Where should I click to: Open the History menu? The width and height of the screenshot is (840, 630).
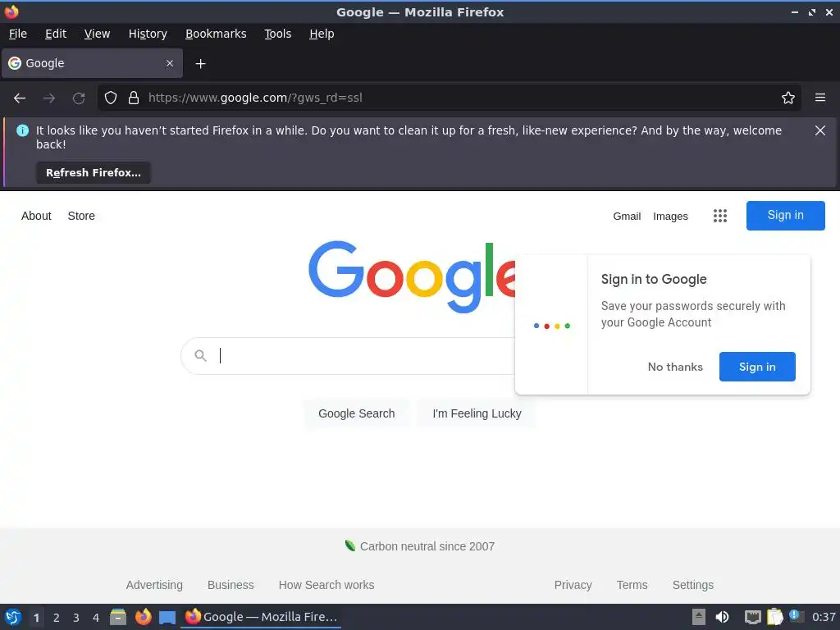coord(148,34)
